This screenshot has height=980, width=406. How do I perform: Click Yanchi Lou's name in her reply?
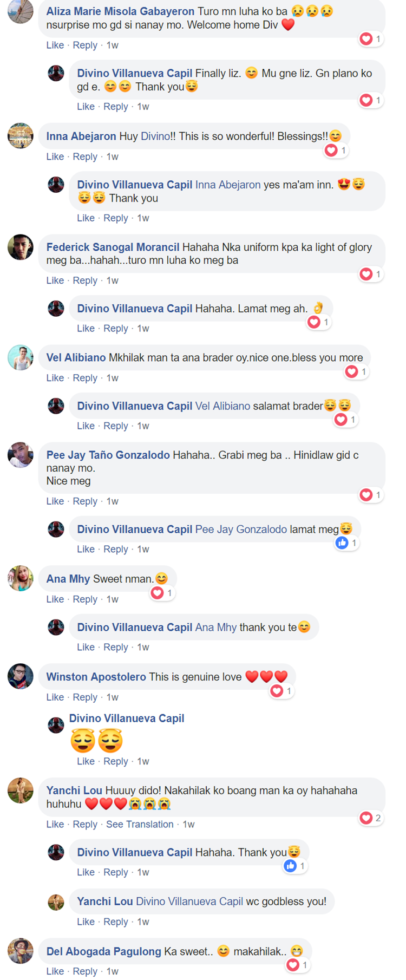[105, 901]
